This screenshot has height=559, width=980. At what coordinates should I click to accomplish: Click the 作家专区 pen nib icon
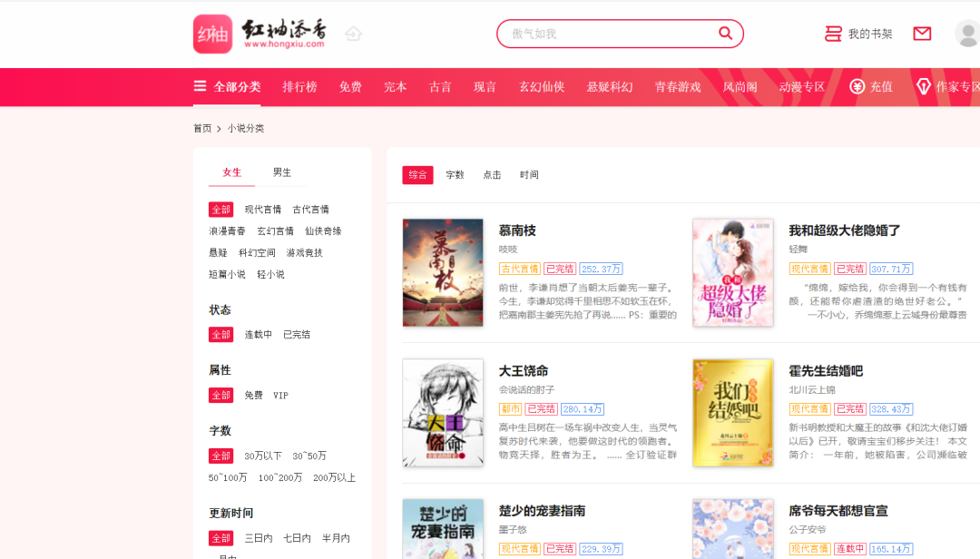(923, 86)
